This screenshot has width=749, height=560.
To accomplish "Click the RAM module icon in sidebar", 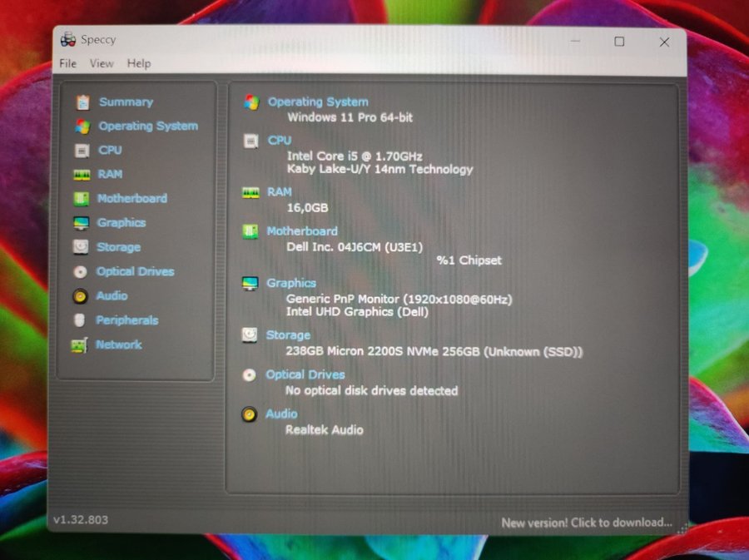I will [82, 175].
